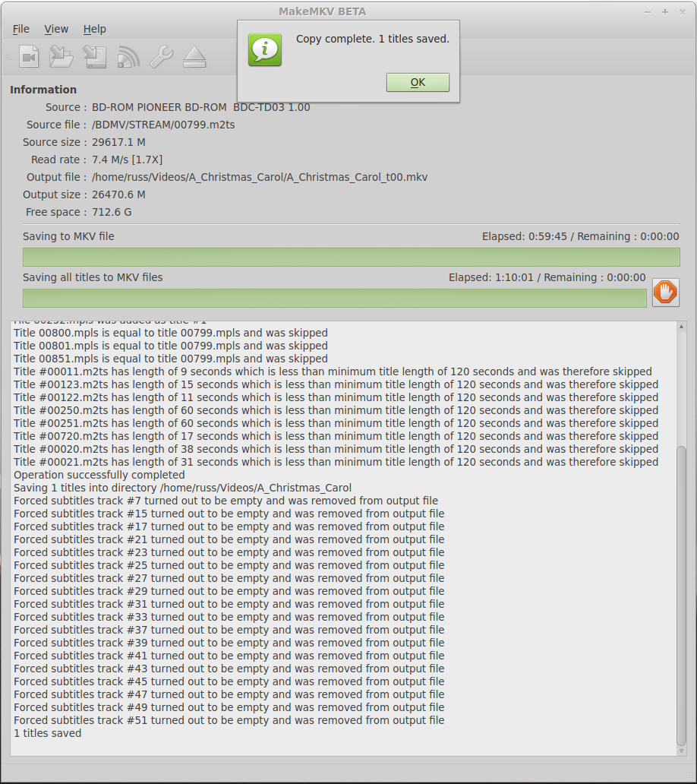Click the Elapsed 0:59:45 timer text

525,236
